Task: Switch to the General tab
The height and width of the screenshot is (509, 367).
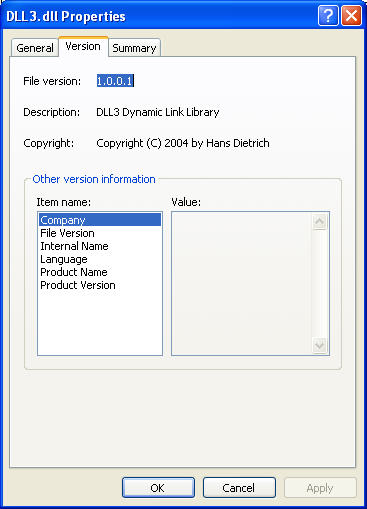Action: pyautogui.click(x=35, y=48)
